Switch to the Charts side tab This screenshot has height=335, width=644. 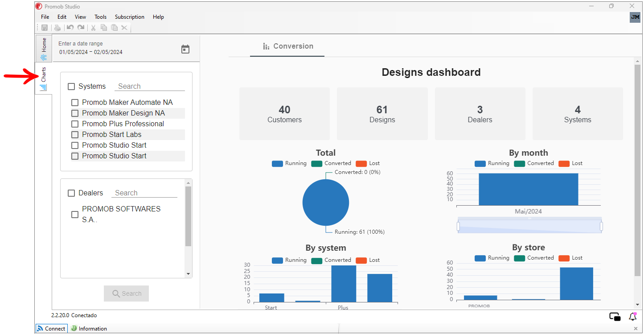coord(44,78)
